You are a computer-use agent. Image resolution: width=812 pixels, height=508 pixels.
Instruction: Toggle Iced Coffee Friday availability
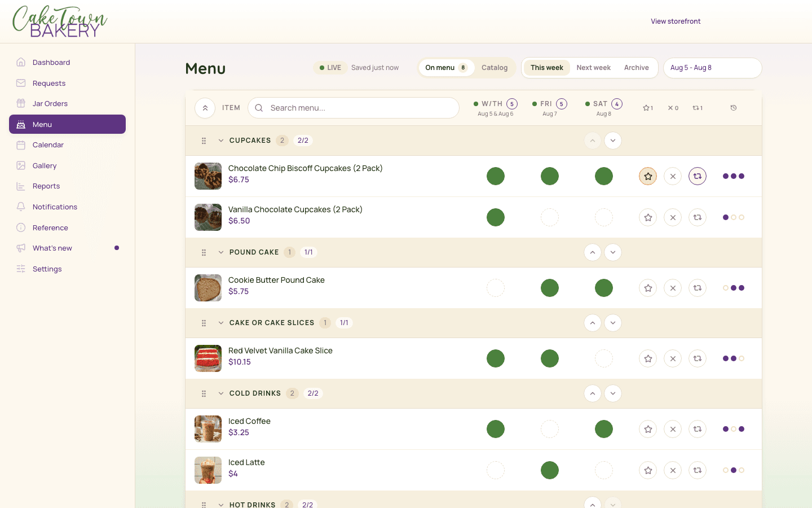pos(550,429)
